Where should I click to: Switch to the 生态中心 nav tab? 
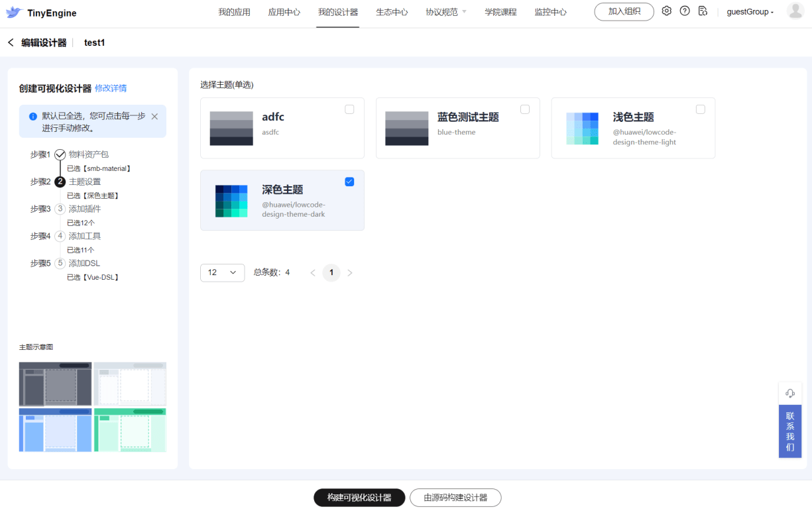click(392, 12)
